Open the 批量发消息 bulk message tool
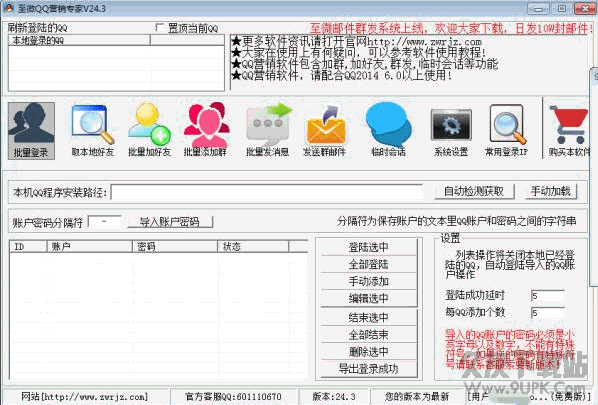598x405 pixels. (x=268, y=130)
